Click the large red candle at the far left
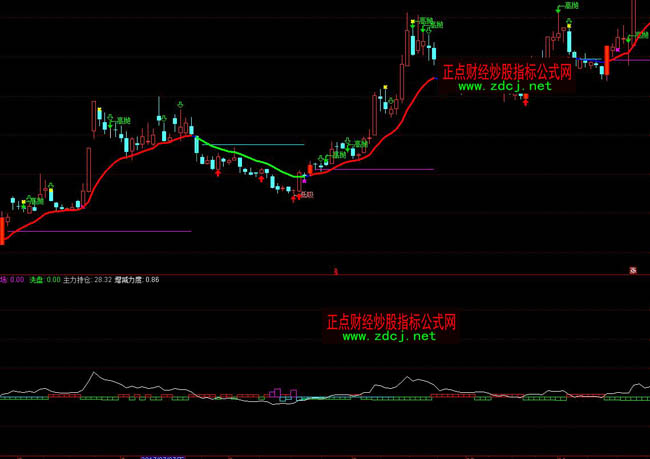This screenshot has height=459, width=650. (2, 232)
